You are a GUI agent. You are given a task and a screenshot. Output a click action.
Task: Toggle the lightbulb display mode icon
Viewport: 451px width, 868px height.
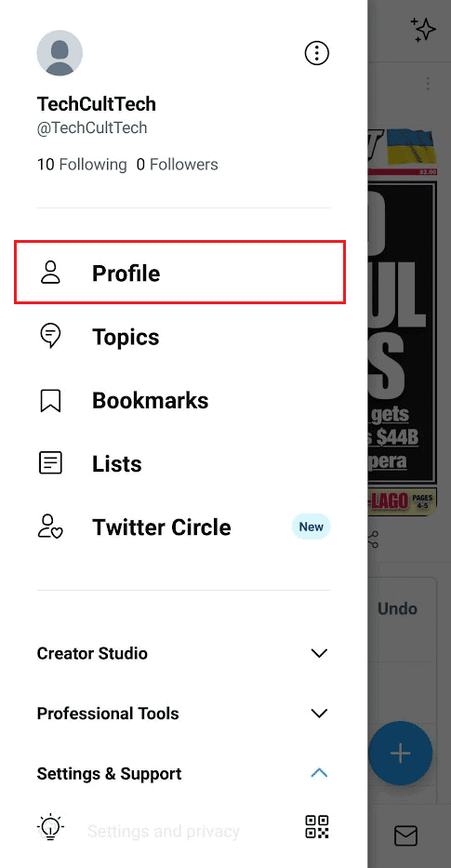coord(51,827)
